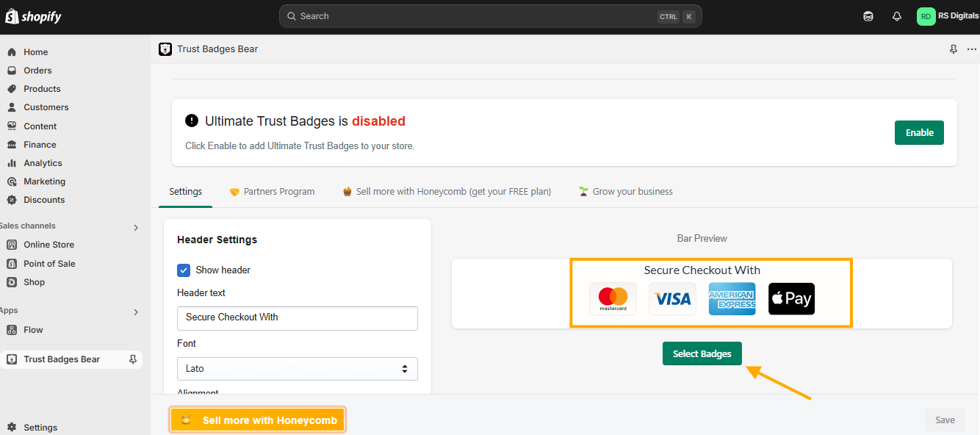
Task: Open the Analytics sidebar item
Action: pyautogui.click(x=43, y=163)
